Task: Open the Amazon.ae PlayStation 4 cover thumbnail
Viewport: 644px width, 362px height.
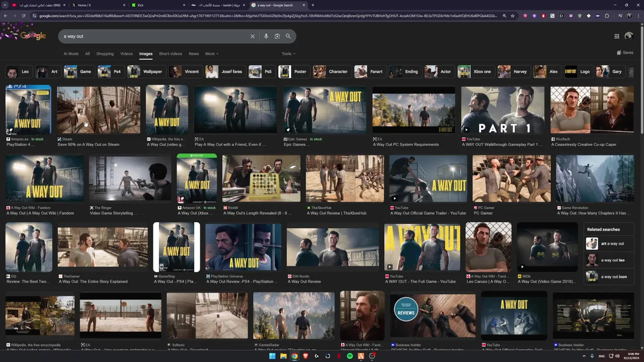Action: (28, 110)
